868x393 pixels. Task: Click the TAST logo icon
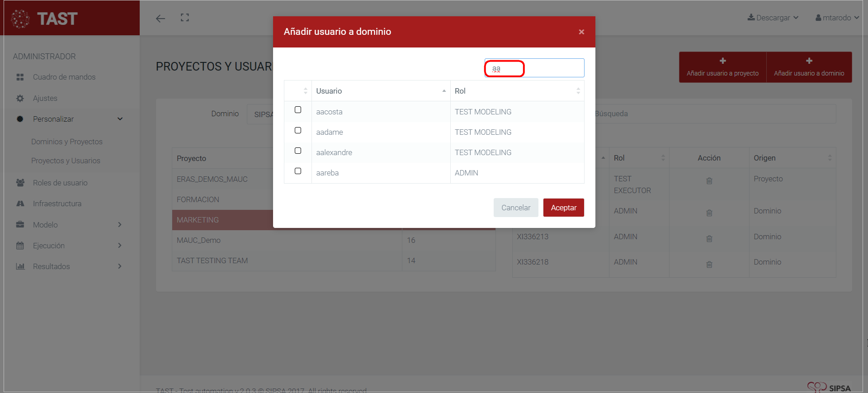pyautogui.click(x=20, y=19)
